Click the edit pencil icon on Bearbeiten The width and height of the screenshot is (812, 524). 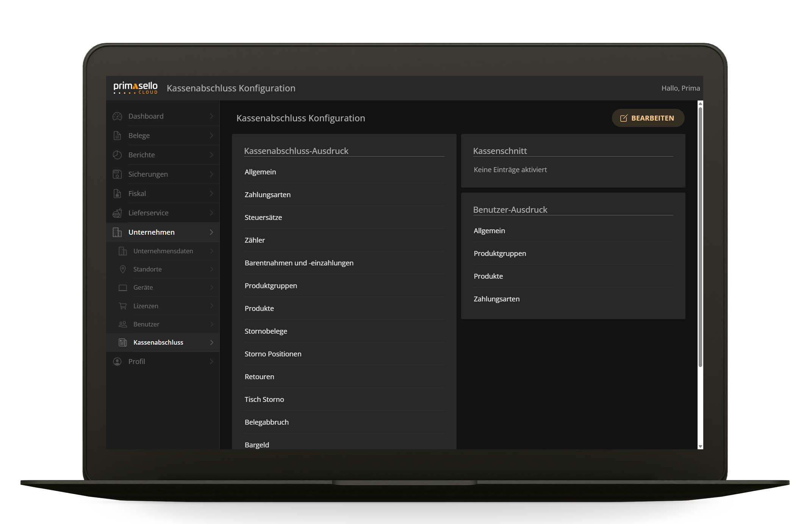624,118
